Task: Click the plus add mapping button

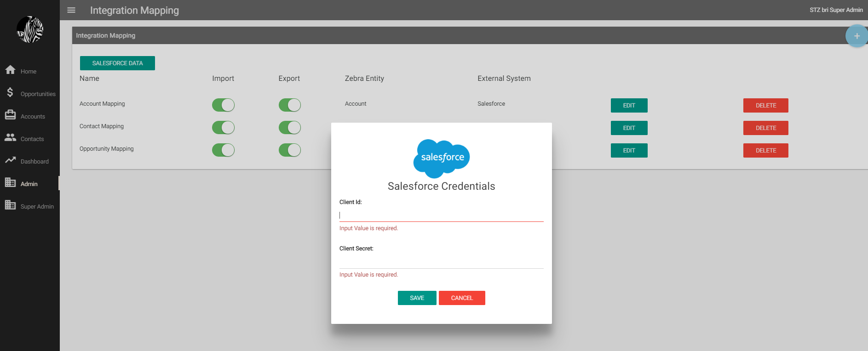Action: (x=856, y=36)
